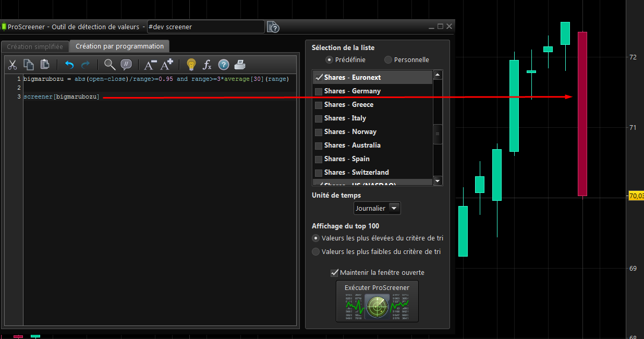This screenshot has height=339, width=644.
Task: Redo the edit in the code editor
Action: [86, 65]
